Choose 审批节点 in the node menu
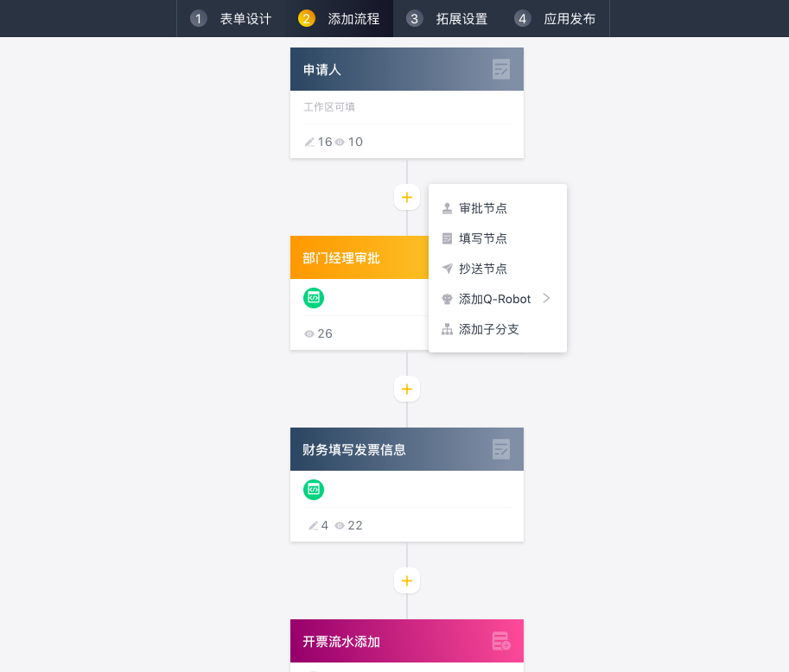This screenshot has height=672, width=789. tap(498, 208)
